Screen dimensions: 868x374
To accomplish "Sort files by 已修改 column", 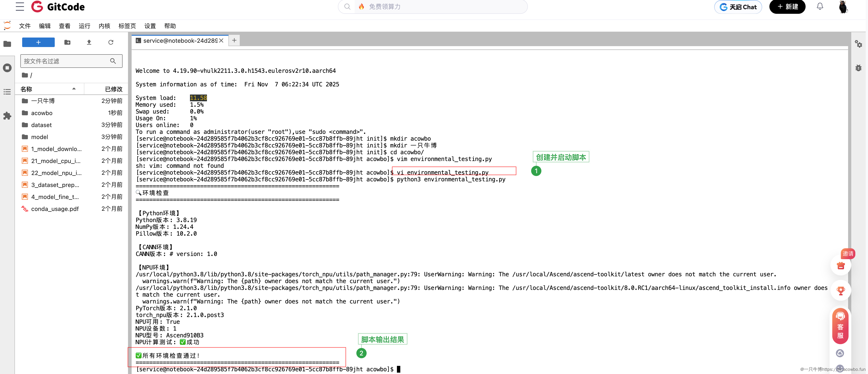I will (113, 89).
